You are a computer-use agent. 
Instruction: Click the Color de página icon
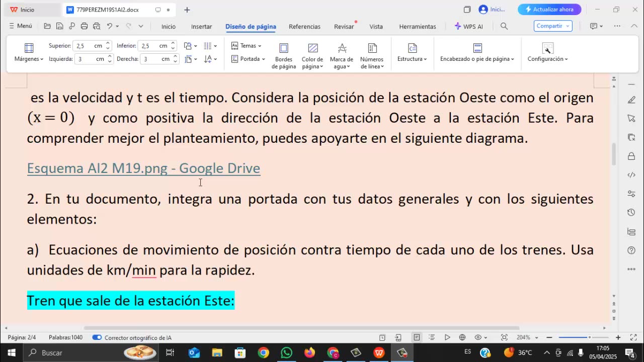point(312,48)
